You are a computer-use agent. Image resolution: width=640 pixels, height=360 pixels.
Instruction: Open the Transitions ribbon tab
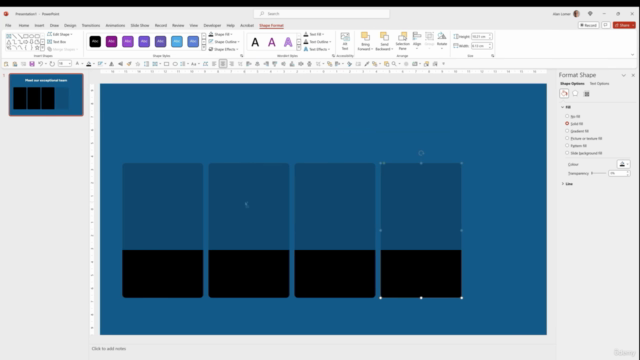pyautogui.click(x=91, y=25)
